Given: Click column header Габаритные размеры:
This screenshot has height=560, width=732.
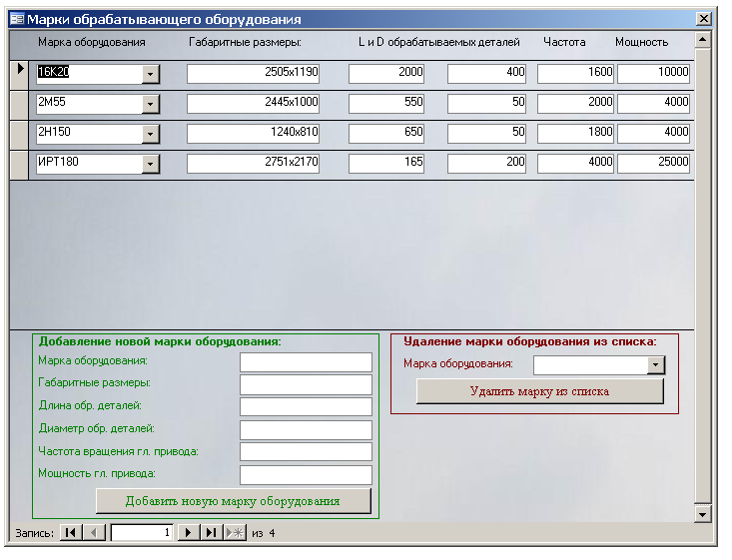Looking at the screenshot, I should click(245, 43).
